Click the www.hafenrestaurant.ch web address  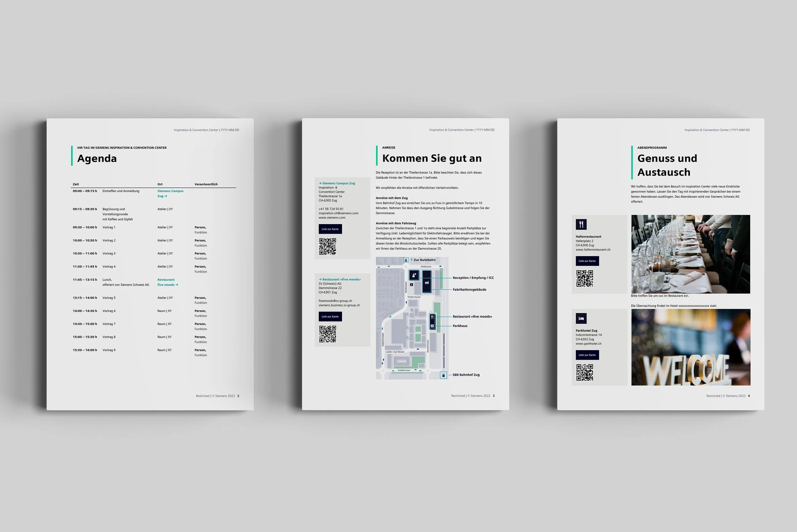[593, 250]
